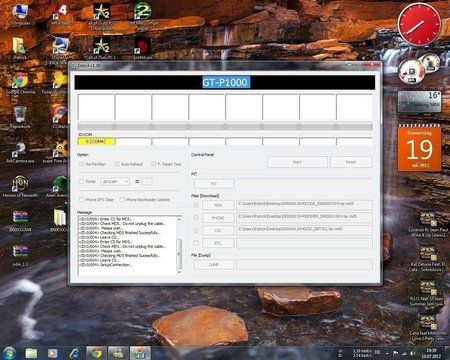Click the scroll down arrow in Message log

pos(179,272)
